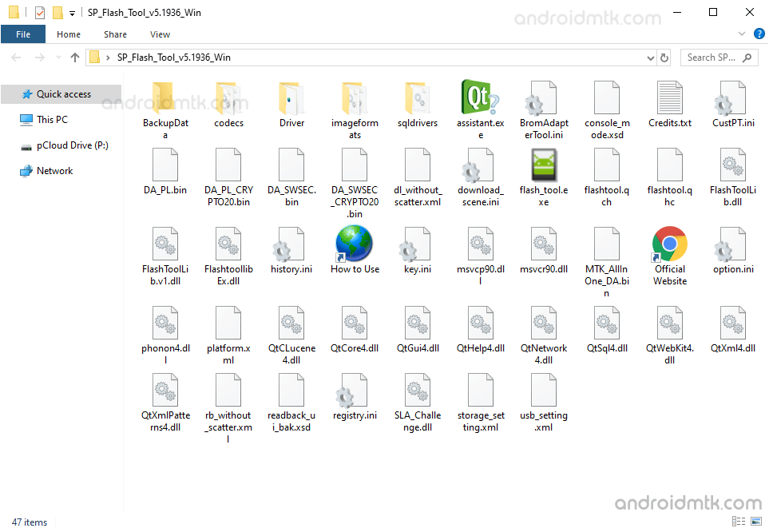Select the msvcr90.dll file icon

coord(543,244)
